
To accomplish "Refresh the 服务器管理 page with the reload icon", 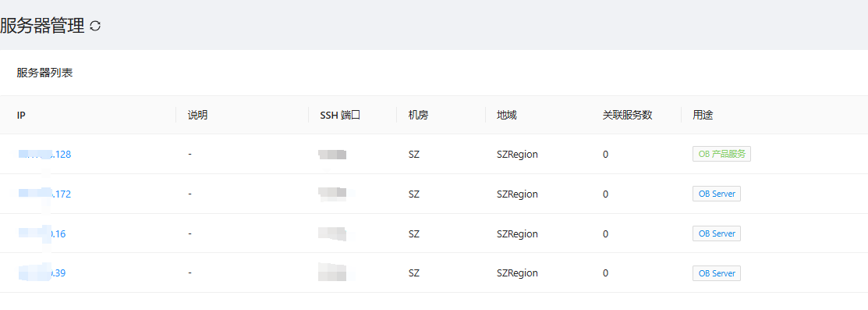I will click(95, 26).
